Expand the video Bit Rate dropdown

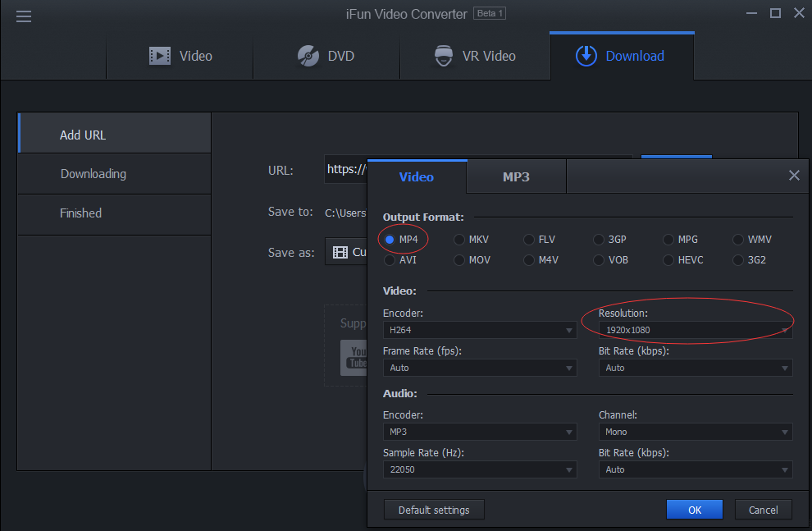tap(696, 368)
